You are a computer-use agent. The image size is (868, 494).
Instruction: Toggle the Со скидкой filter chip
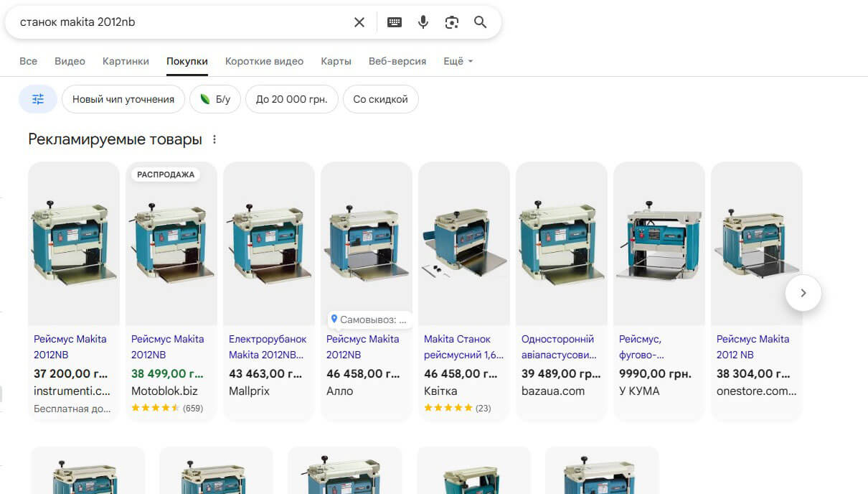click(380, 99)
